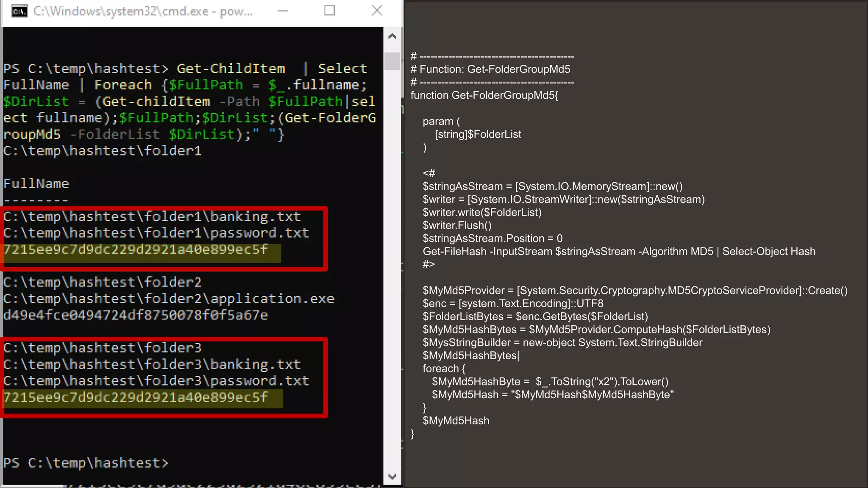The image size is (868, 488).
Task: Click the 'C:\temp\hashtest\folder2' line
Action: [x=103, y=282]
